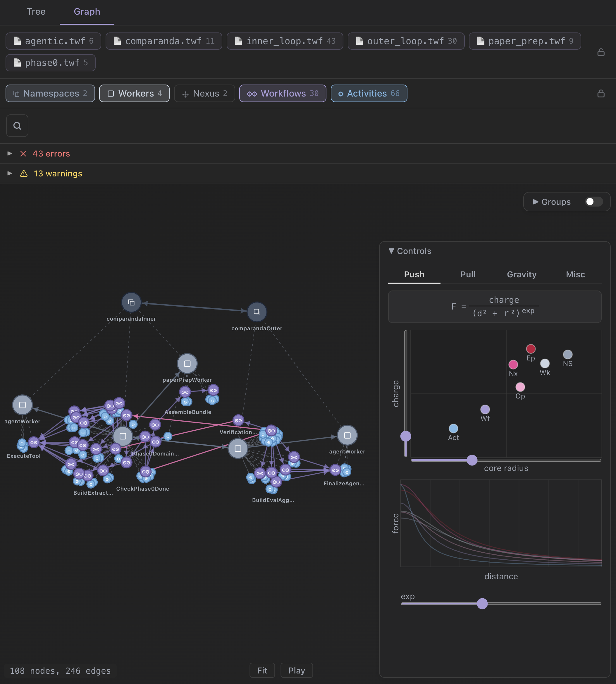
Task: Click the exp slider handle
Action: coord(482,604)
